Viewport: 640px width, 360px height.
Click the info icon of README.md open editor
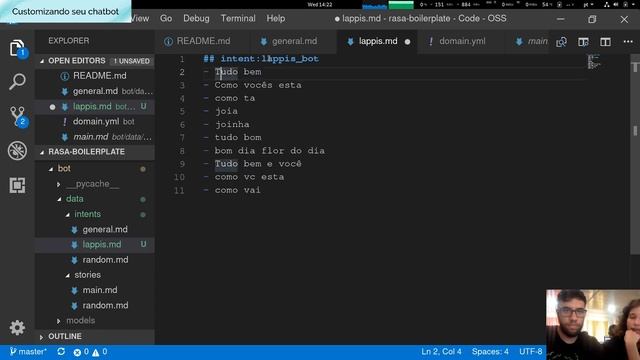point(64,76)
